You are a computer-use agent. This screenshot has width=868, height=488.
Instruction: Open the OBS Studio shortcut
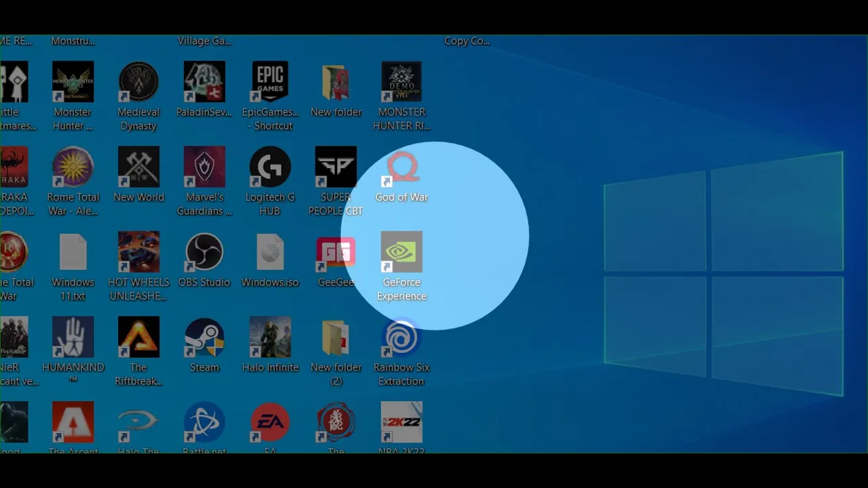pos(204,252)
